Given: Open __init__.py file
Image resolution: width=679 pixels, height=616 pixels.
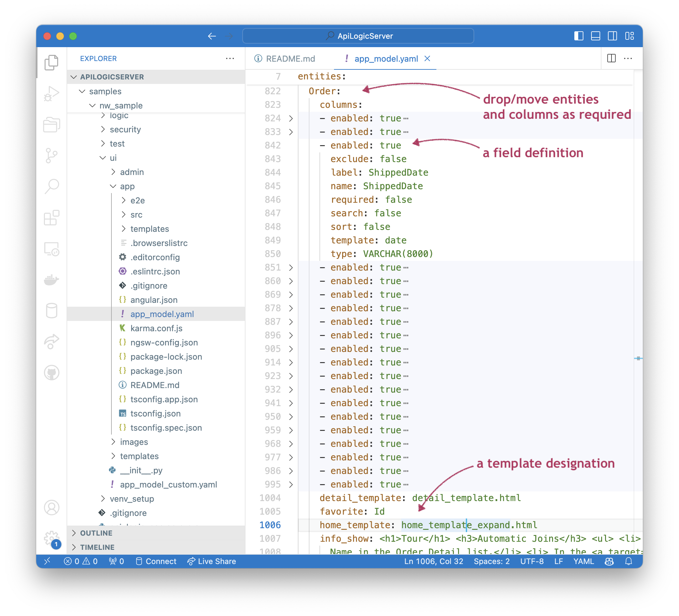Looking at the screenshot, I should (x=156, y=470).
